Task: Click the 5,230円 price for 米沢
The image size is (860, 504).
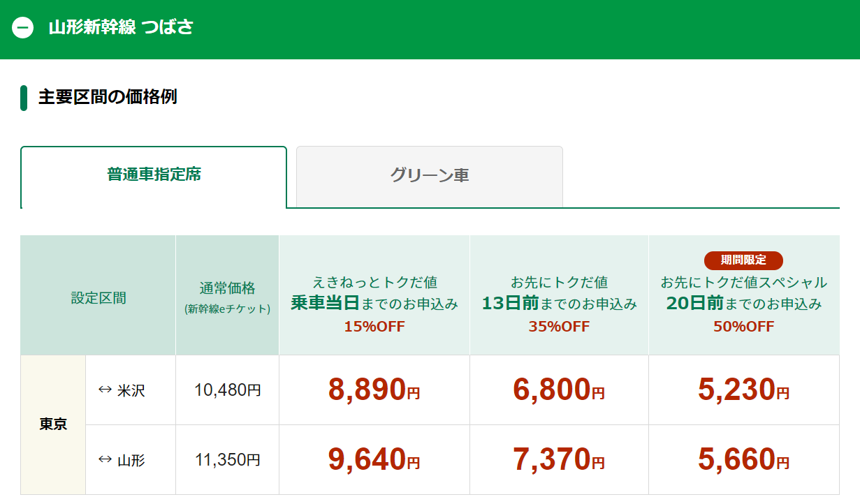Action: (x=744, y=390)
